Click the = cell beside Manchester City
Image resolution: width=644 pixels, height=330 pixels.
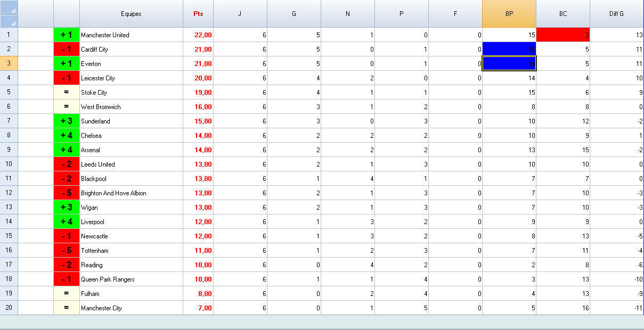coord(67,308)
